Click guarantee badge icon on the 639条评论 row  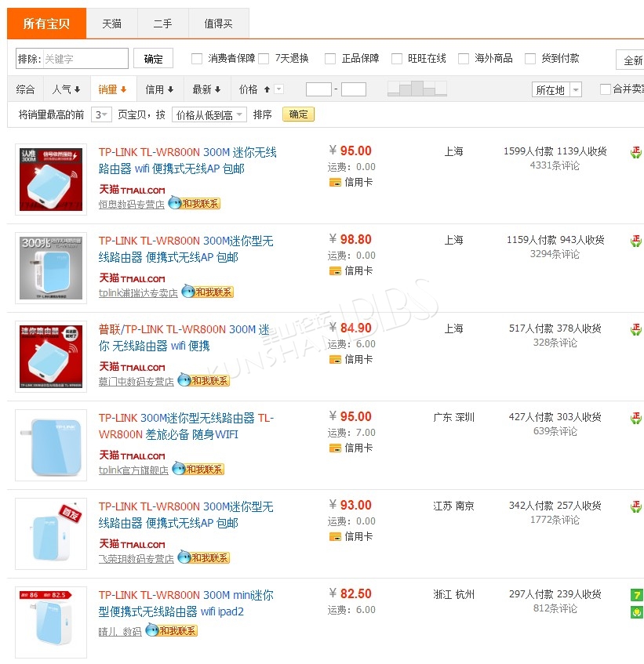coord(636,418)
